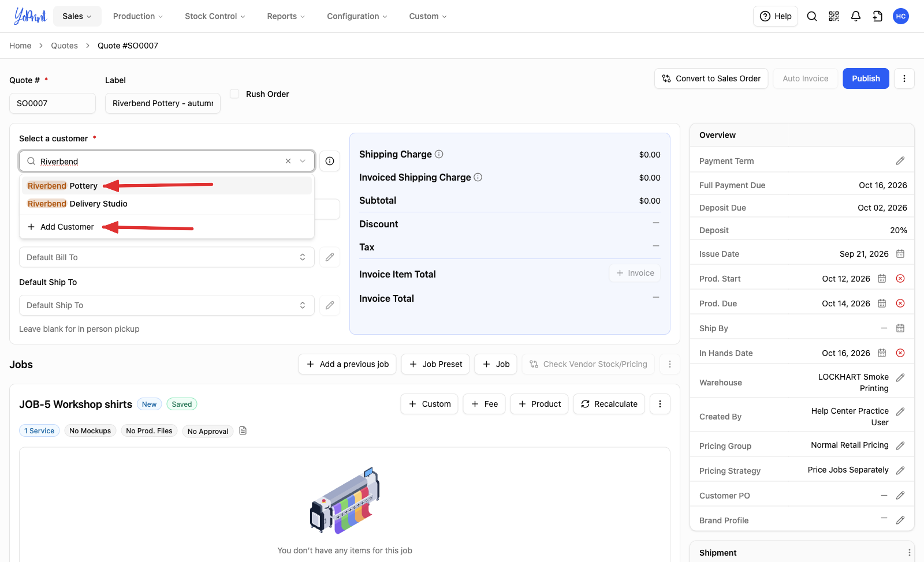Click Convert to Sales Order
This screenshot has width=924, height=562.
pyautogui.click(x=711, y=78)
